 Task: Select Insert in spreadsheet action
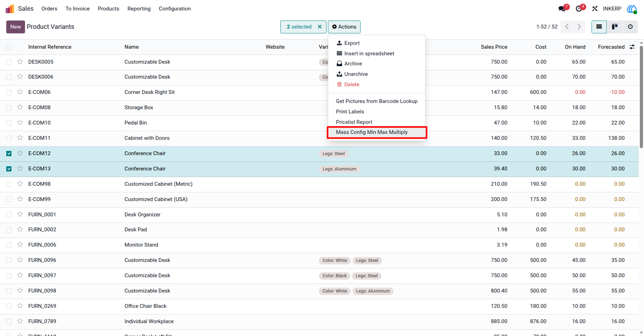377,54
